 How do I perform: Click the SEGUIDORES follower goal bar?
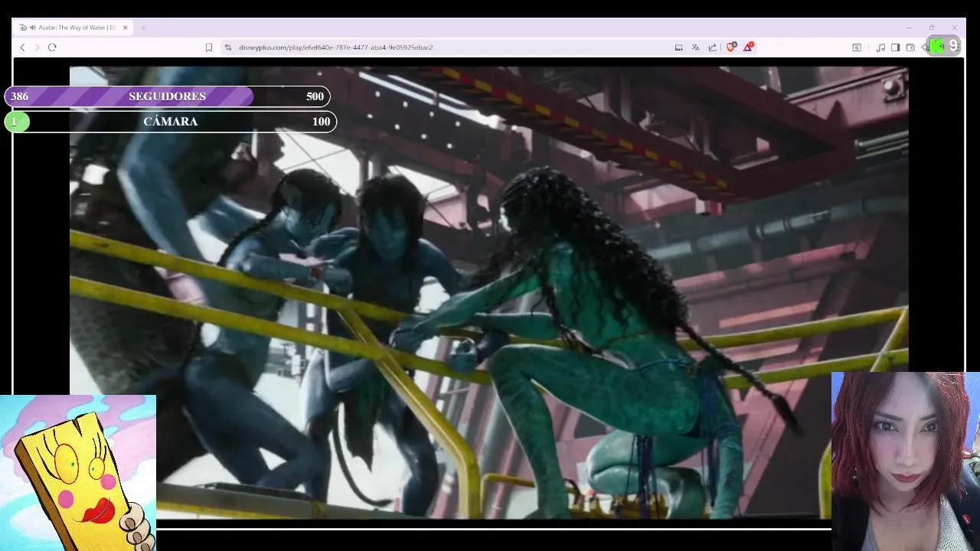click(x=168, y=96)
